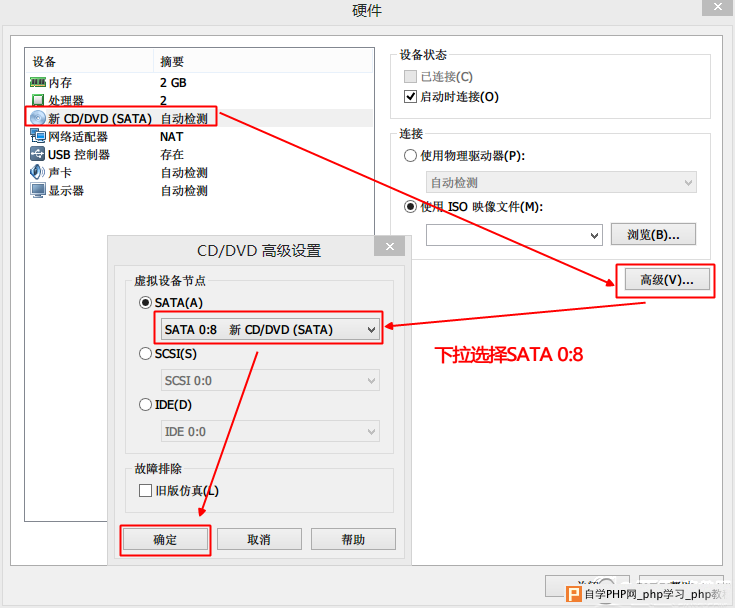Open 高级(V)... advanced settings button
735x608 pixels.
click(x=667, y=280)
